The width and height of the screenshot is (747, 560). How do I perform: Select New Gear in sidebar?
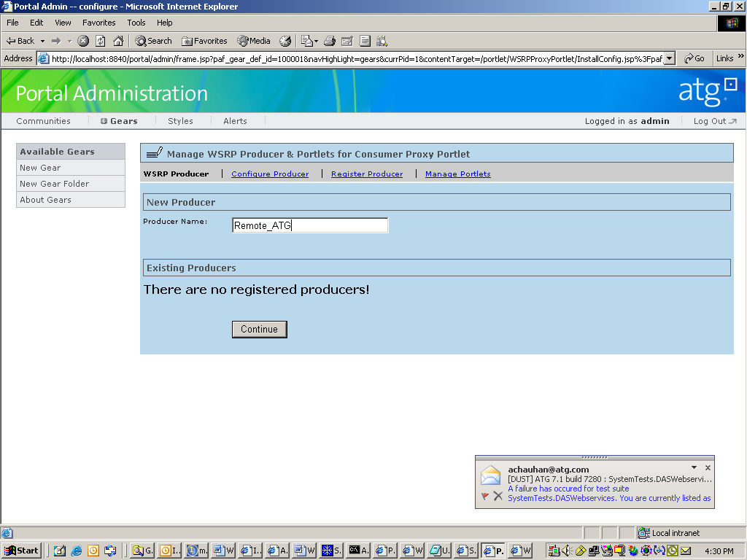(x=71, y=168)
